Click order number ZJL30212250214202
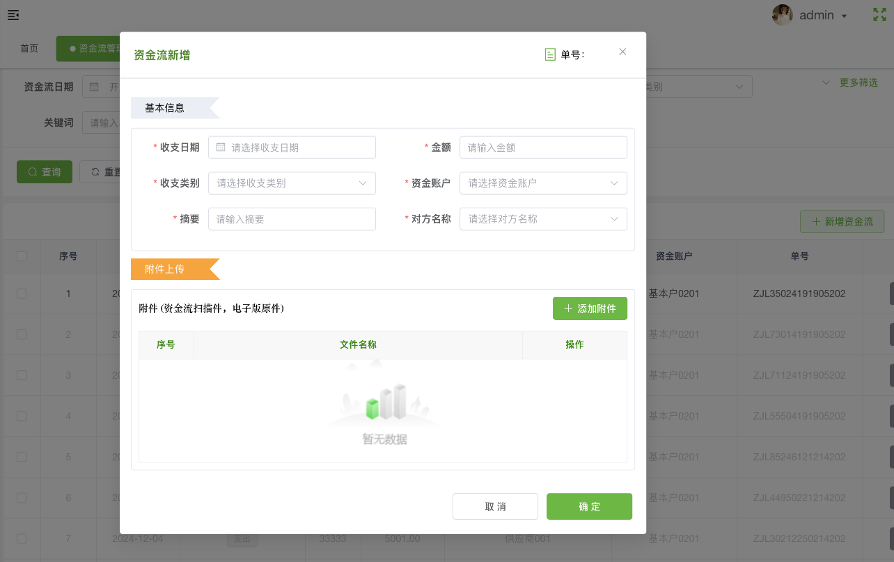Image resolution: width=894 pixels, height=562 pixels. [799, 539]
